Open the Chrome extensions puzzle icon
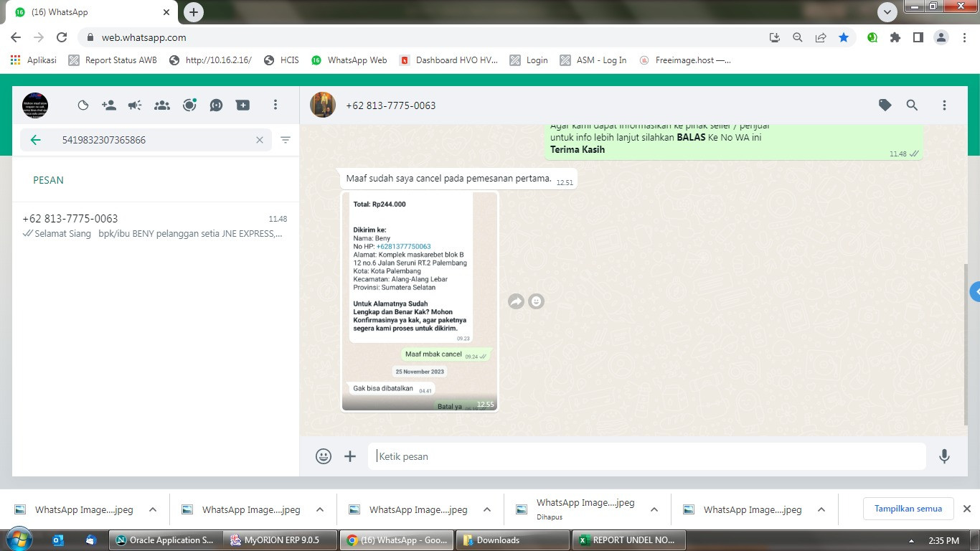The width and height of the screenshot is (980, 551). 895,37
